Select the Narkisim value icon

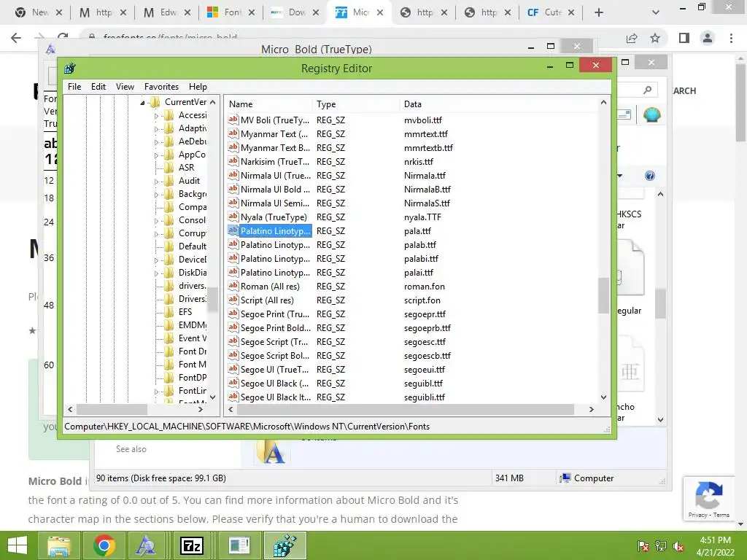pyautogui.click(x=233, y=161)
